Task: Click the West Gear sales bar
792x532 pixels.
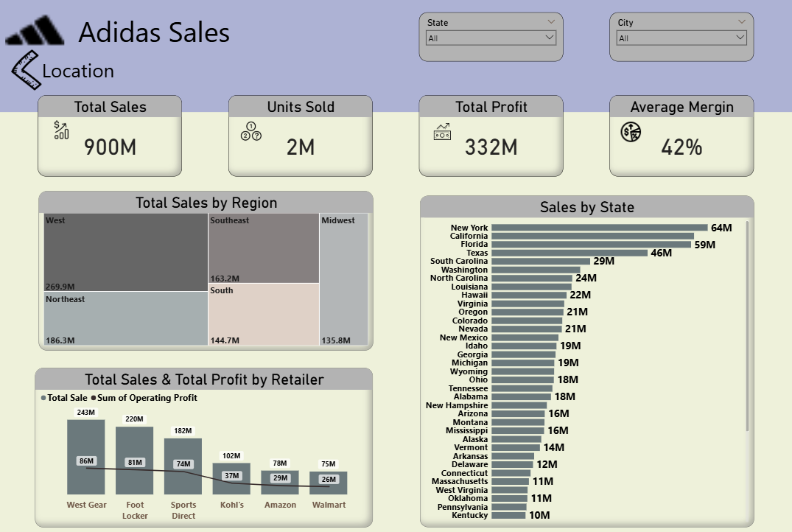Action: 86,457
